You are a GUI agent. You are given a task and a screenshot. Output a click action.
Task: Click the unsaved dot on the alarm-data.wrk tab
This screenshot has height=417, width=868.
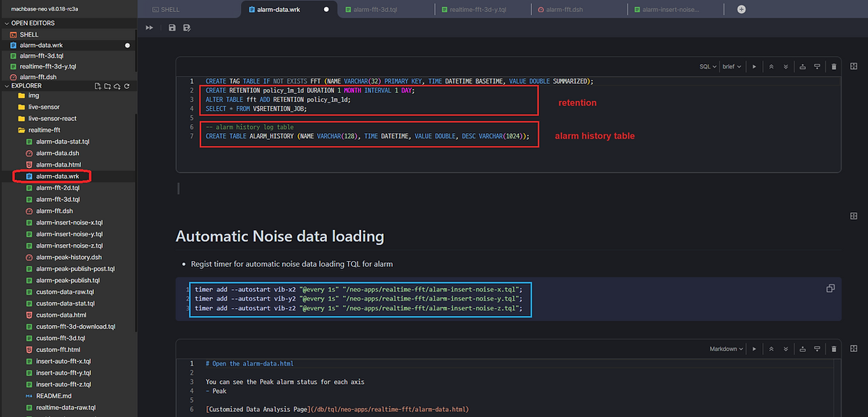click(326, 9)
